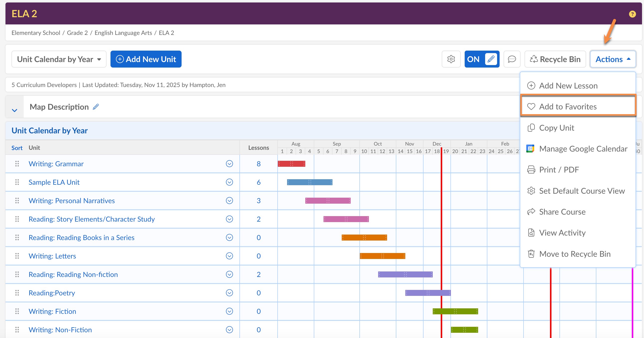Click the Add New Unit button

click(146, 59)
